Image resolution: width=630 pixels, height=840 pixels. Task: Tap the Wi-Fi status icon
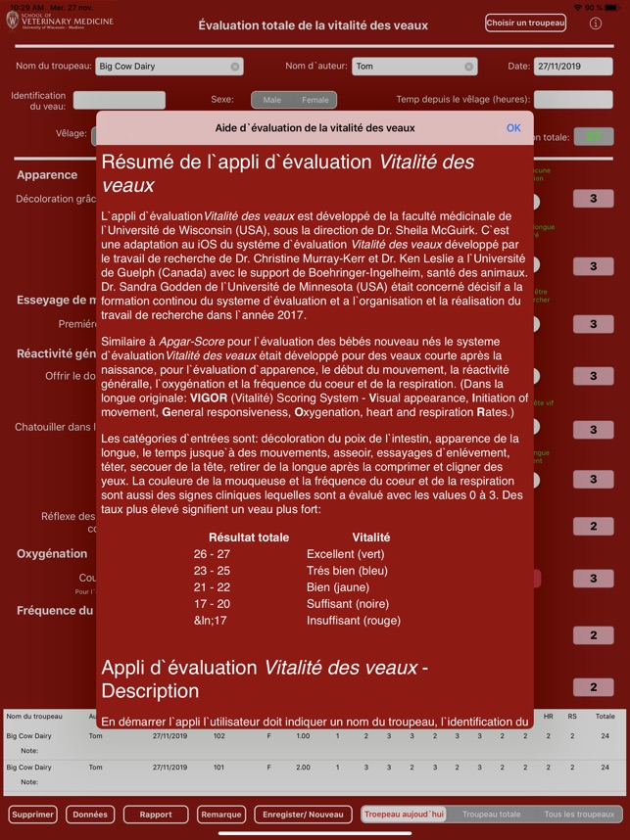(x=577, y=8)
